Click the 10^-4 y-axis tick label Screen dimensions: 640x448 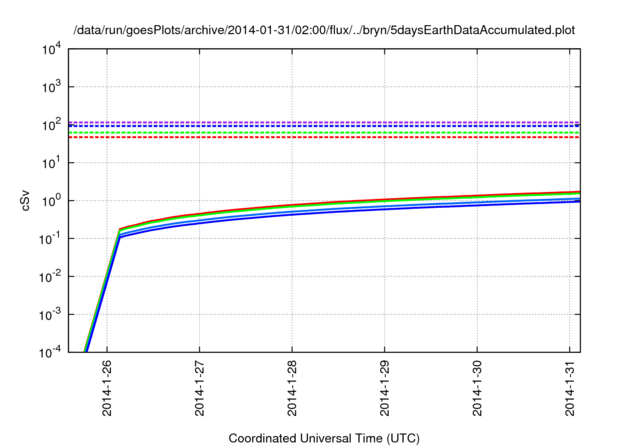[x=50, y=352]
